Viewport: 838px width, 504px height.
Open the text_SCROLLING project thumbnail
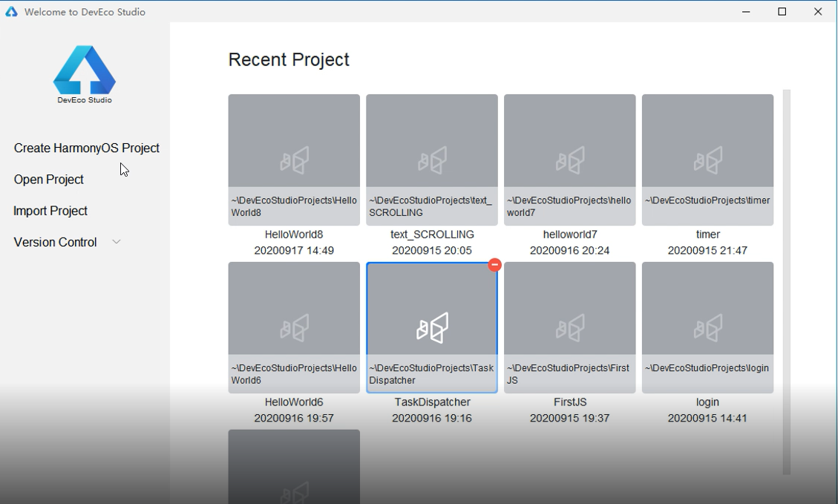[x=432, y=160]
